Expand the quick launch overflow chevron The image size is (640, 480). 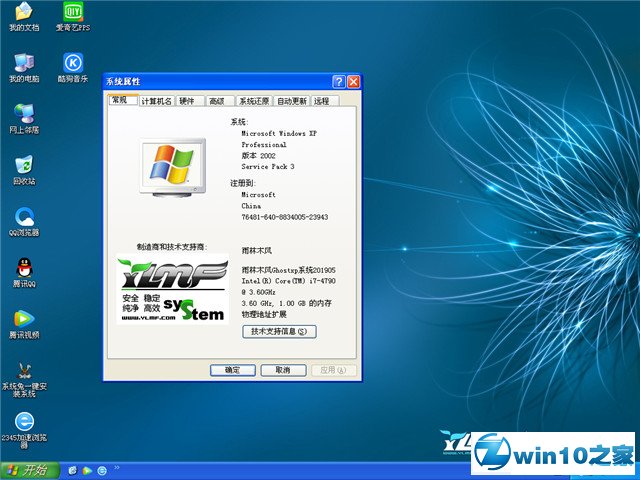[x=117, y=467]
